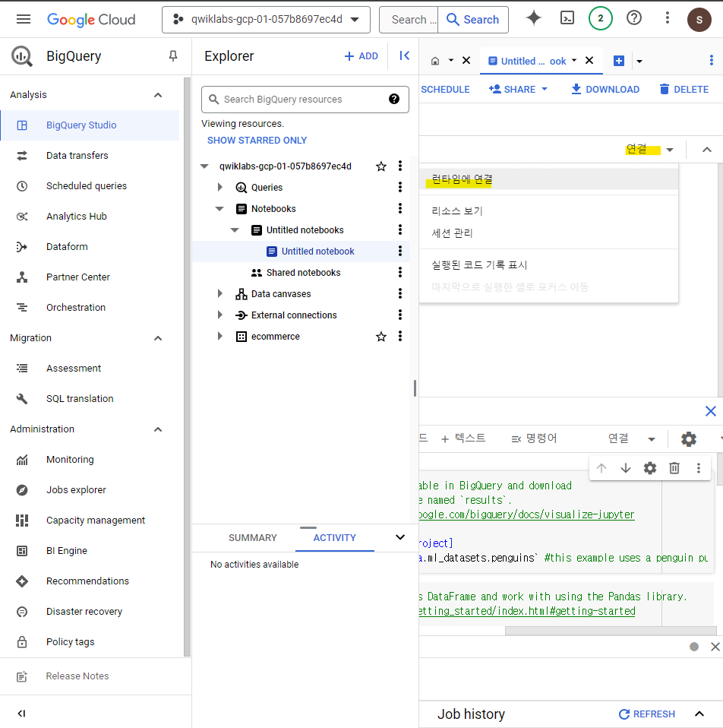This screenshot has width=723, height=728.
Task: Click SHOW STARRED ONLY
Action: (257, 141)
